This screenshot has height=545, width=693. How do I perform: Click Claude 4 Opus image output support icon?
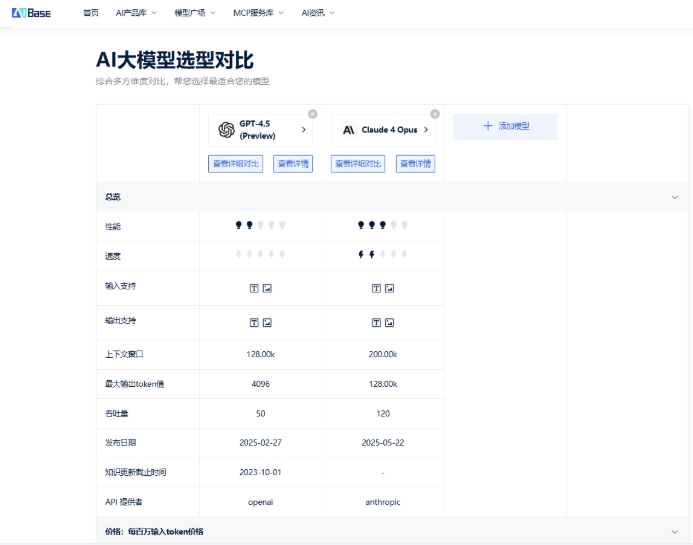389,323
